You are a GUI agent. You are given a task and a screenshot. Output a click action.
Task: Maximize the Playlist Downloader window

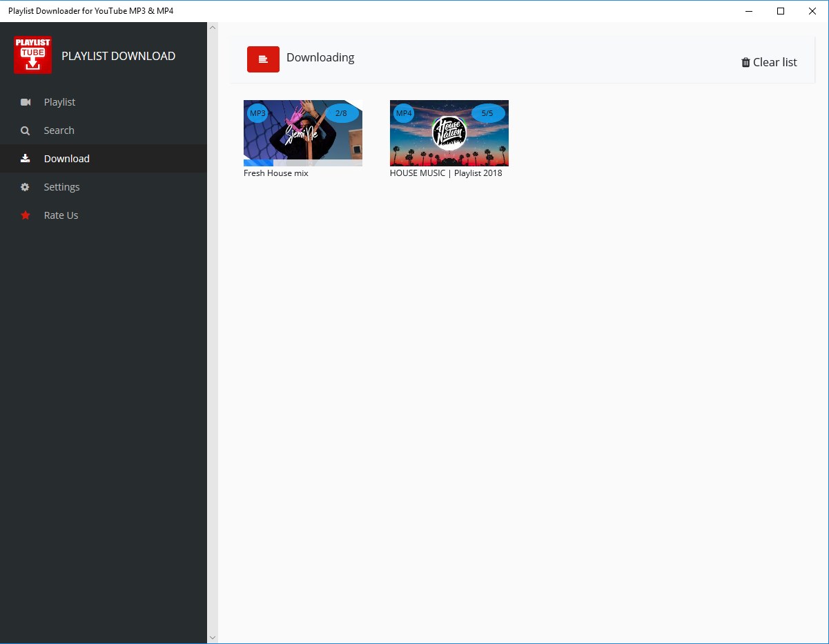point(781,11)
